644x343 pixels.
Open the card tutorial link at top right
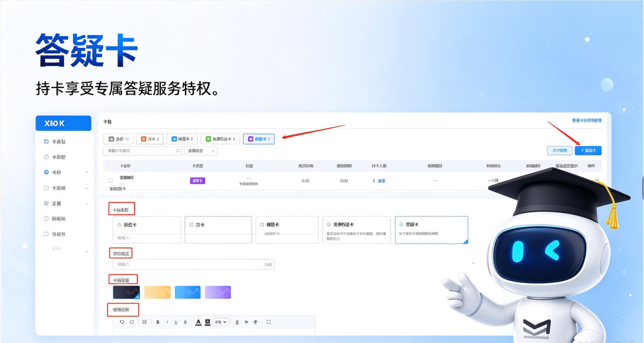click(587, 120)
